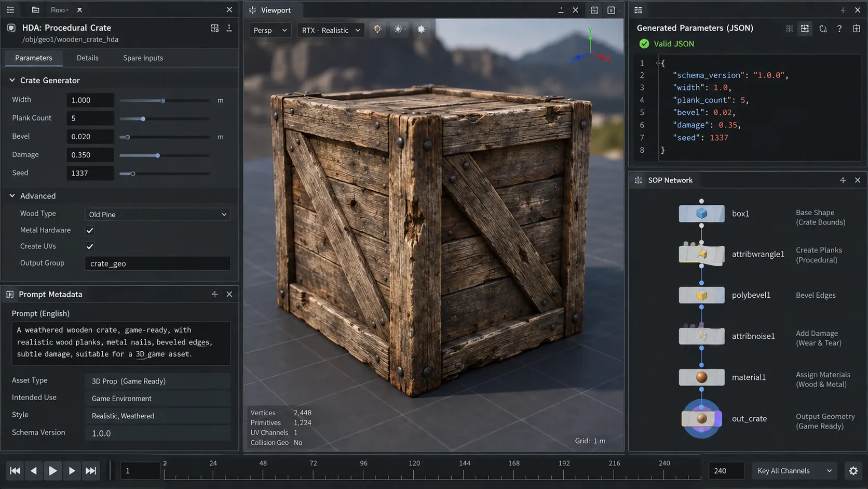Switch to the Details tab
The height and width of the screenshot is (489, 868).
(x=87, y=58)
